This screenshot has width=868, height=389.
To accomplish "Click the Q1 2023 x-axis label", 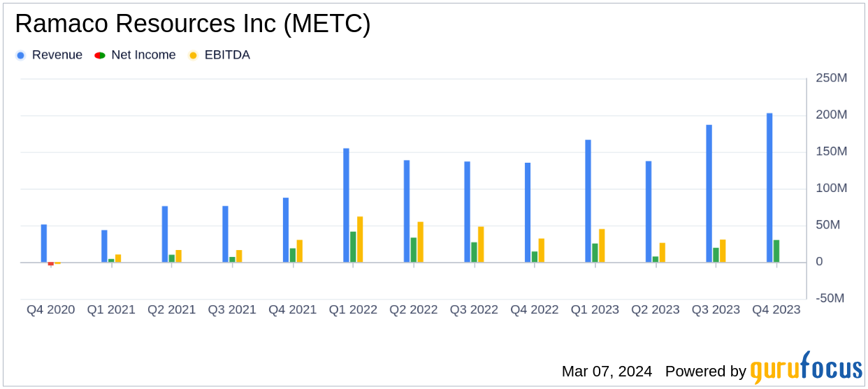I will click(x=595, y=310).
